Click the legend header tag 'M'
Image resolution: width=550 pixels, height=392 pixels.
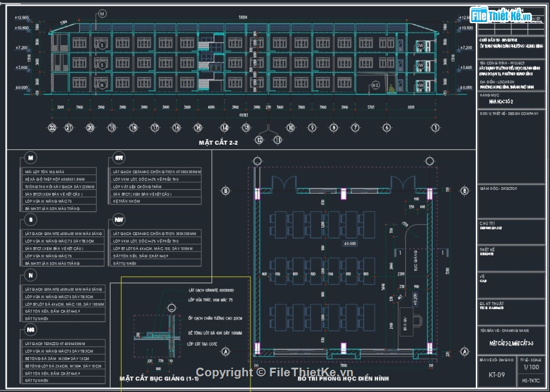point(31,158)
